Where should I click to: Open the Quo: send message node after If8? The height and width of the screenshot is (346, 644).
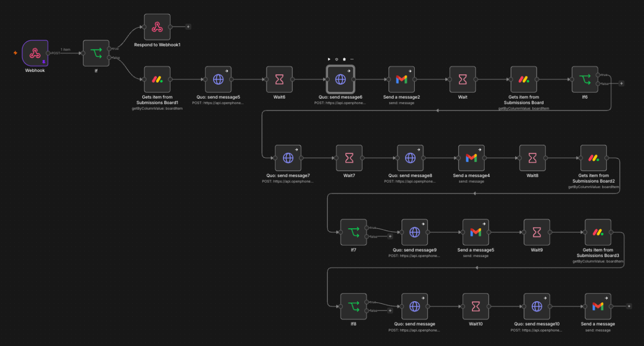pos(415,306)
